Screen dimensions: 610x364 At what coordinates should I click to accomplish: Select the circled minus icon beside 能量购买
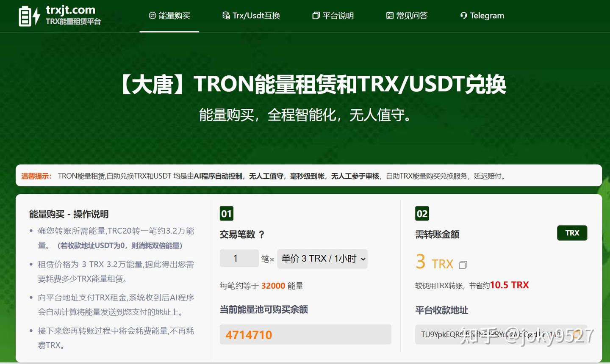coord(152,16)
